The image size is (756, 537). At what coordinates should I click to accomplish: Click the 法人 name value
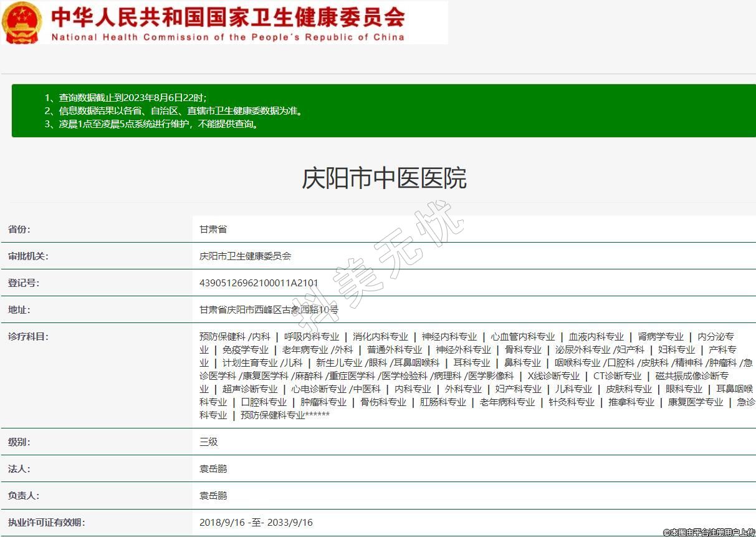213,469
